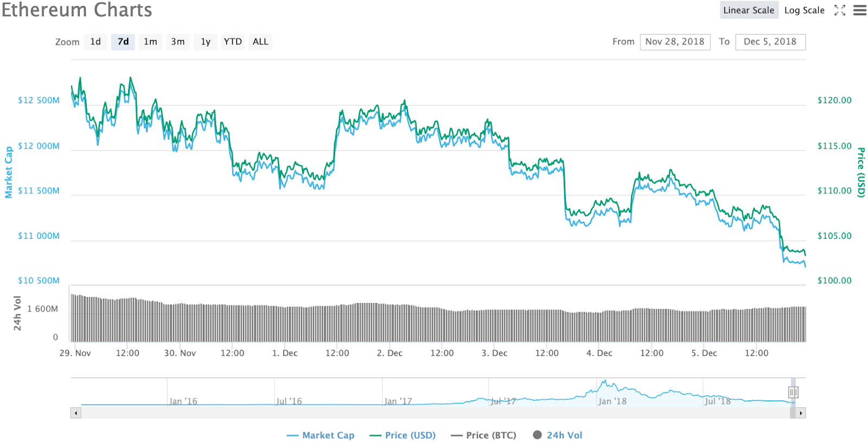Set zoom range to 3m
The width and height of the screenshot is (868, 442).
point(178,42)
